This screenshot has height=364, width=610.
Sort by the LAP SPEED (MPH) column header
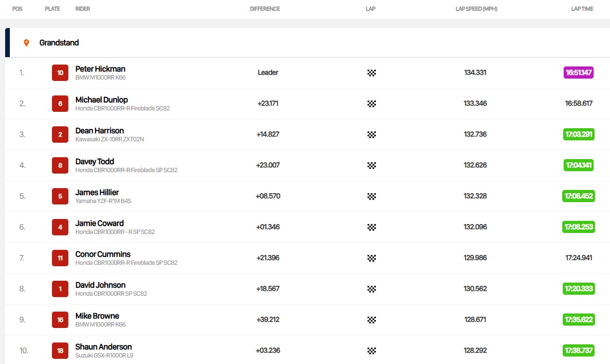click(476, 9)
